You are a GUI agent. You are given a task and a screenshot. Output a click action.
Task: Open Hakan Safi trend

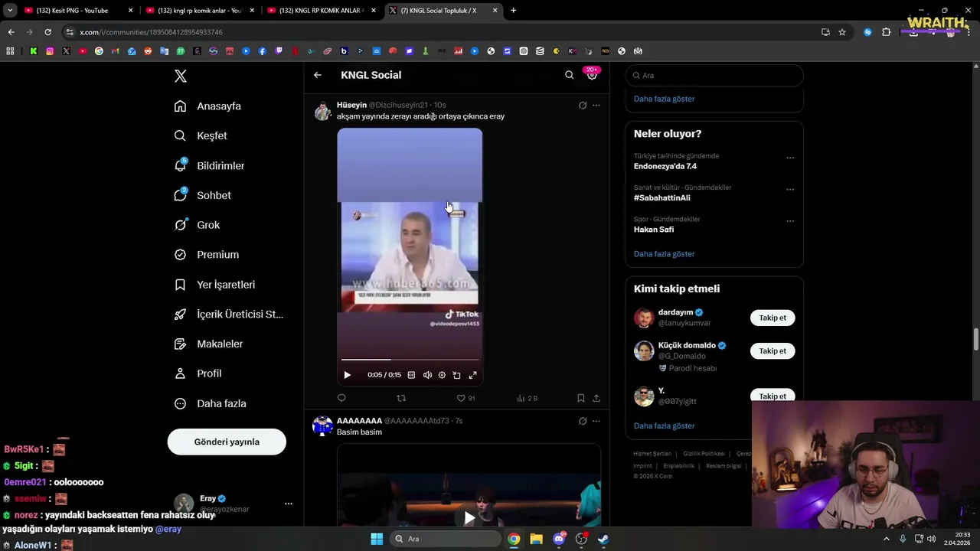click(654, 230)
